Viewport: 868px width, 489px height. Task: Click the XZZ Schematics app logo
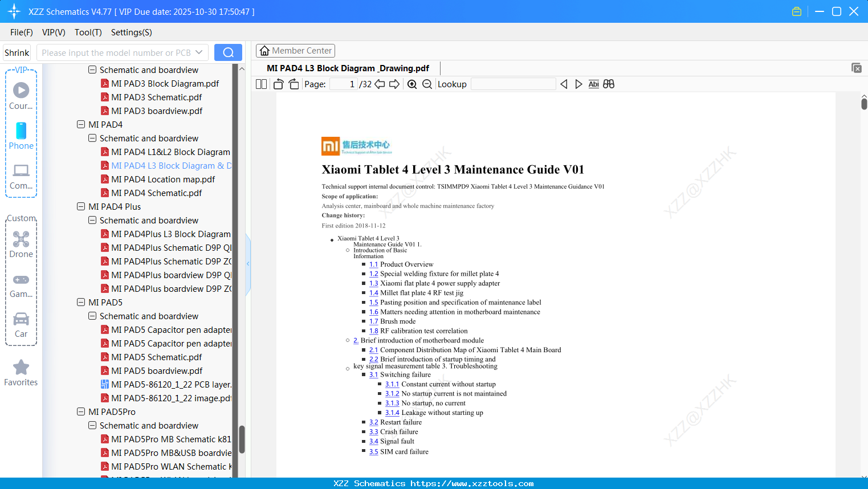pos(14,11)
